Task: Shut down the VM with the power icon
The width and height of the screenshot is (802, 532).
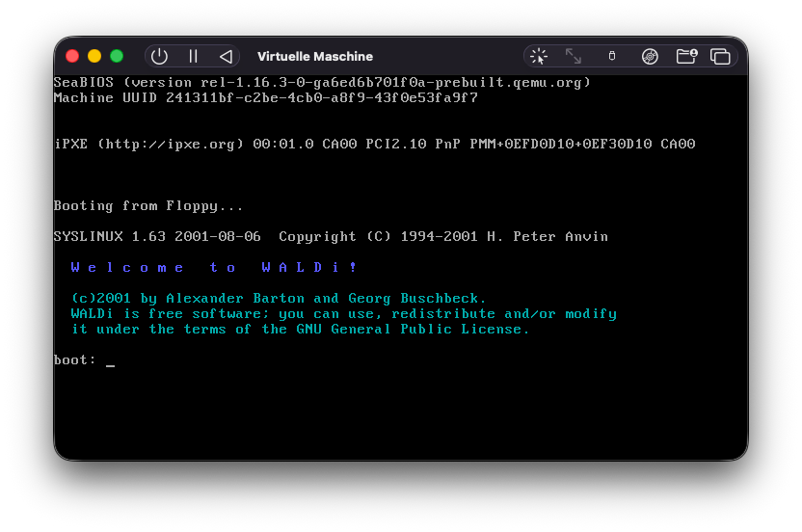Action: [x=160, y=56]
